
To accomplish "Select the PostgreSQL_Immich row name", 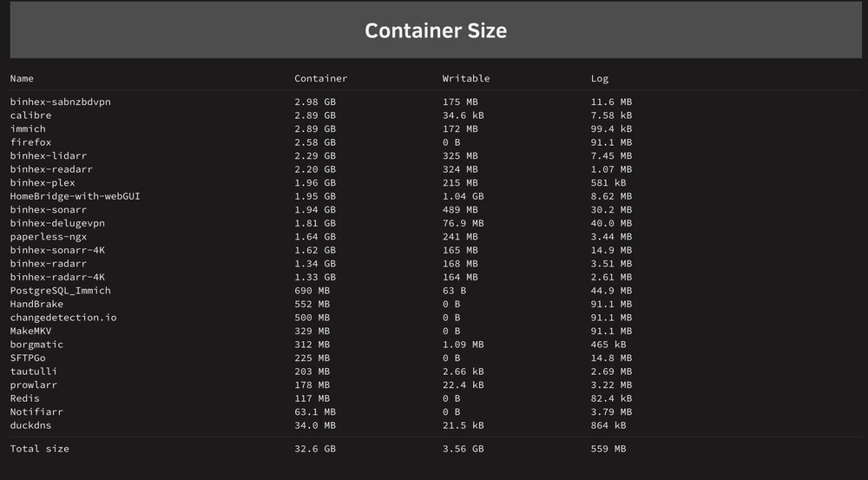I will [x=61, y=291].
